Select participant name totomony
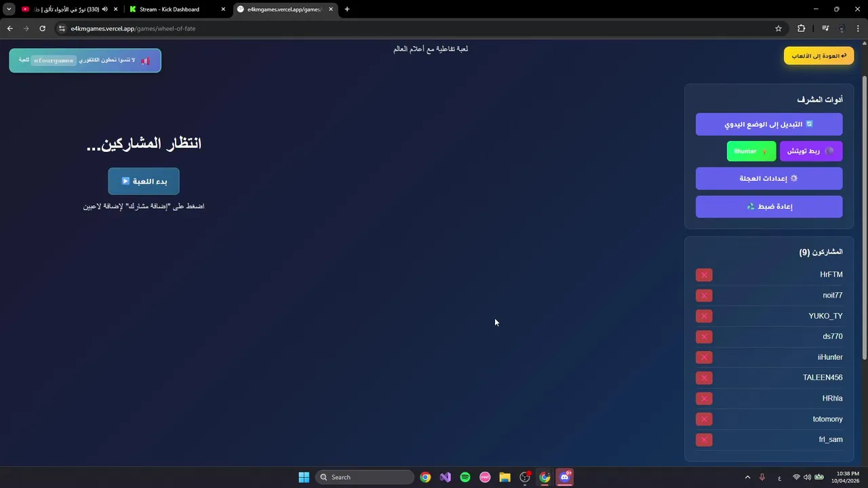868x488 pixels. 827,419
